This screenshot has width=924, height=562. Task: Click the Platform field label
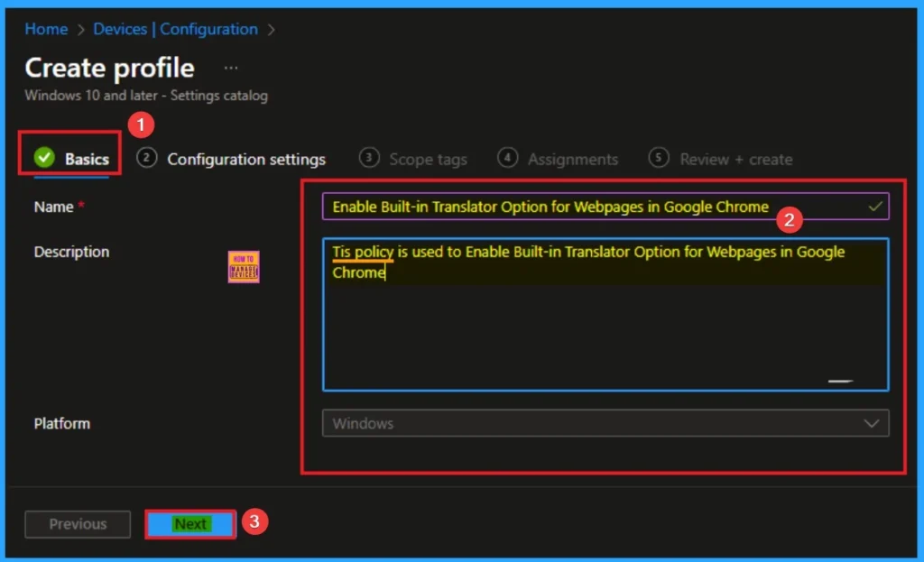coord(62,423)
